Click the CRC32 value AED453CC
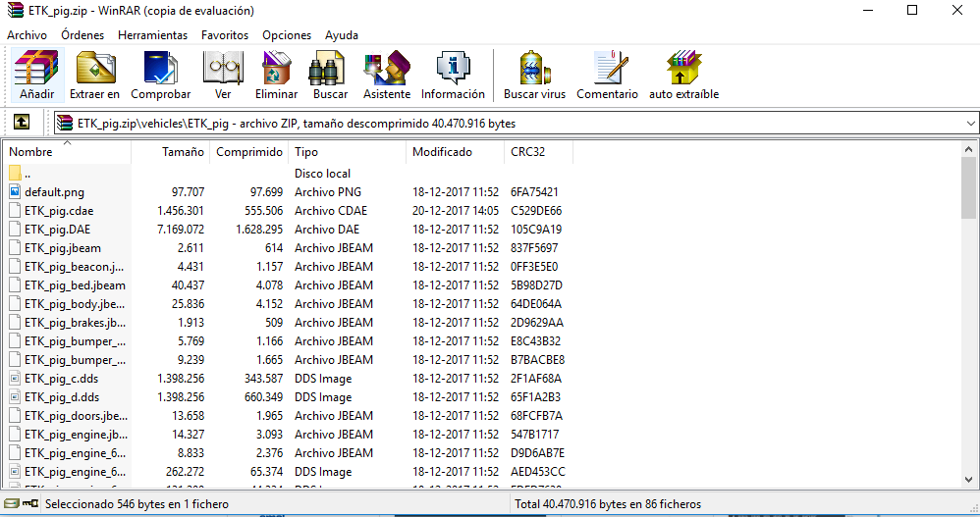 point(537,472)
